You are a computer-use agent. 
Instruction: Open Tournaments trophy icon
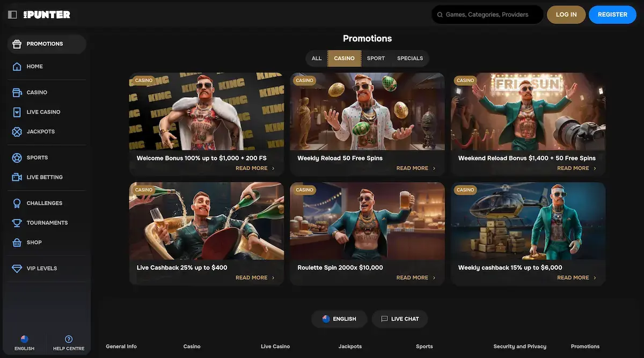coord(17,223)
